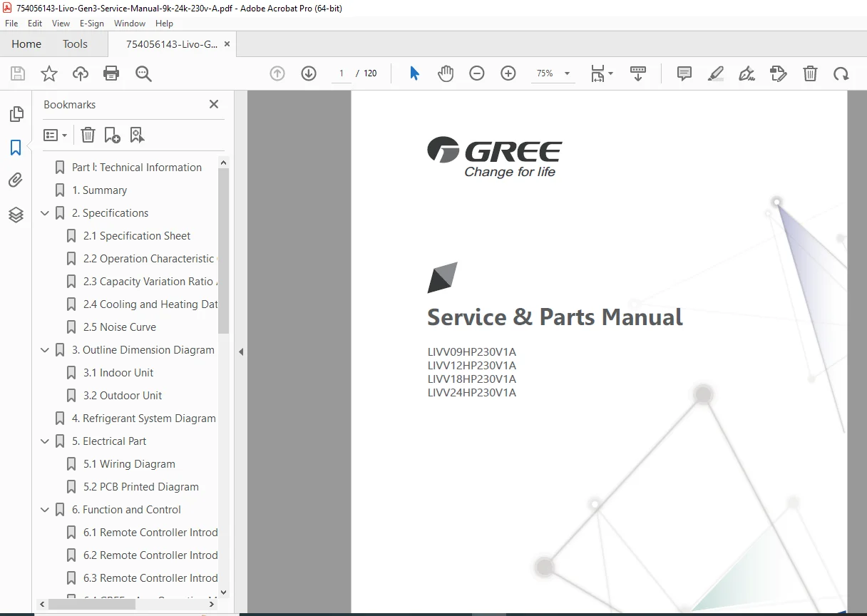
Task: Open the find text search tool
Action: pos(143,73)
